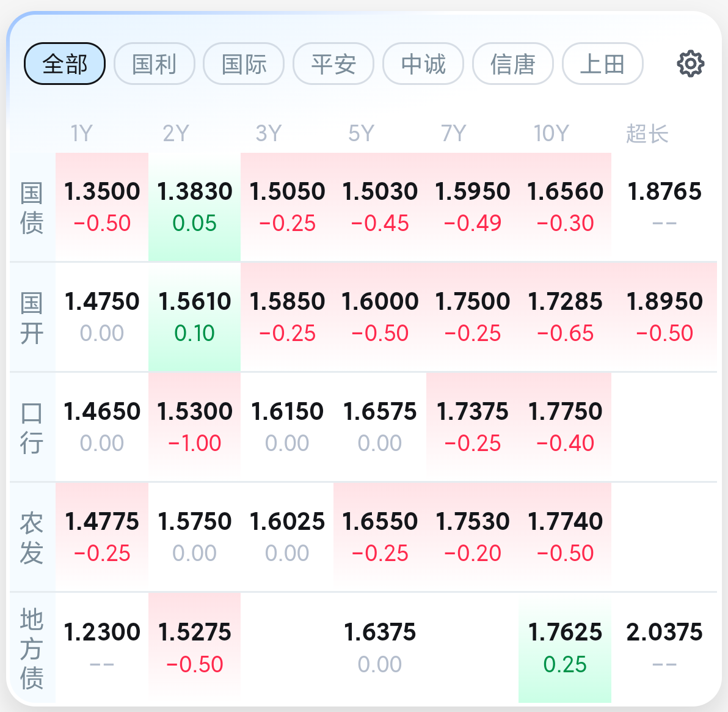This screenshot has height=712, width=728.
Task: Open 国债 1Y cell showing 1.3500
Action: 102,207
